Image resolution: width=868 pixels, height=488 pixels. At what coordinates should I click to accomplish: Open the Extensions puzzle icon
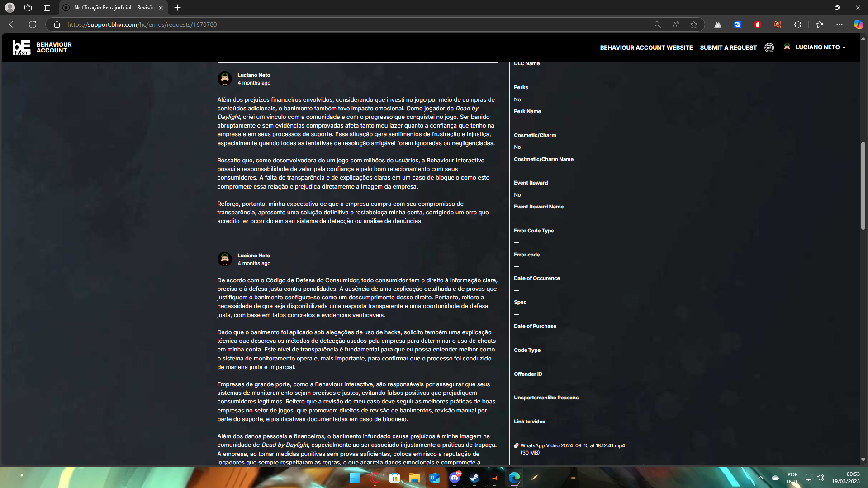click(797, 24)
